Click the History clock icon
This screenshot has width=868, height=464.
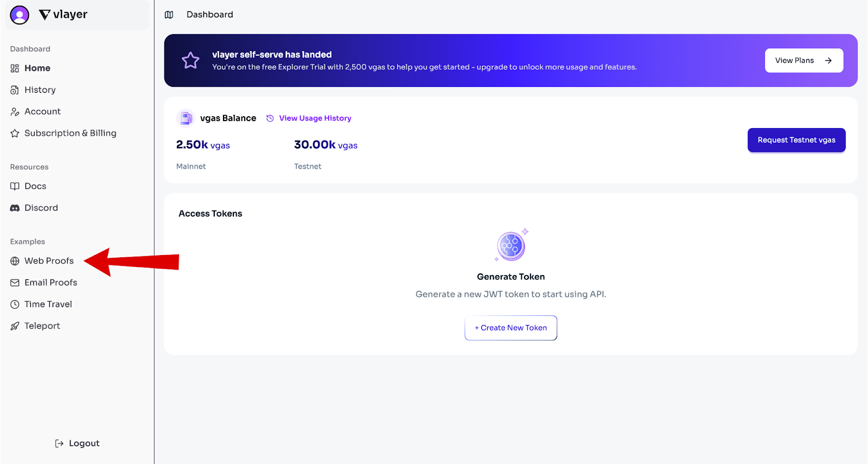[15, 90]
